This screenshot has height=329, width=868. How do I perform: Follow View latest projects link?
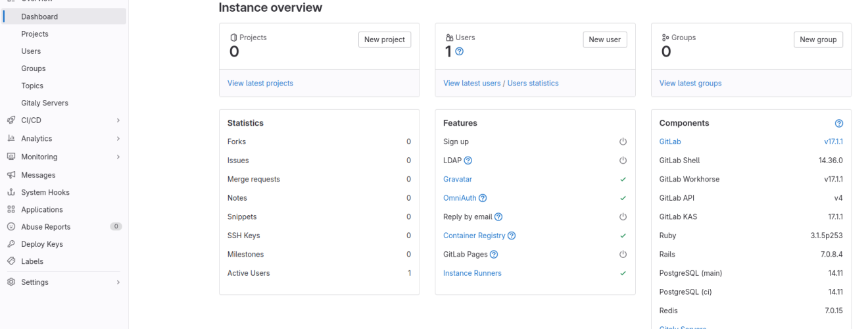pos(260,84)
